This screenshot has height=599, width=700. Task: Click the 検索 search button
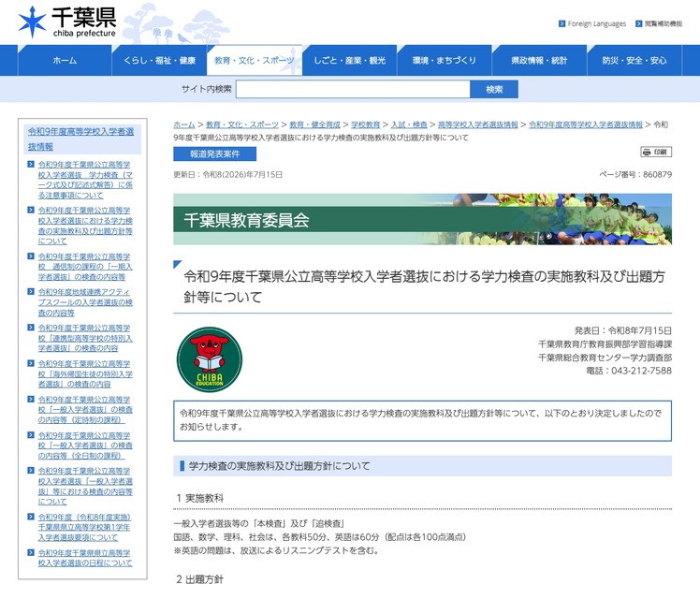pyautogui.click(x=494, y=89)
